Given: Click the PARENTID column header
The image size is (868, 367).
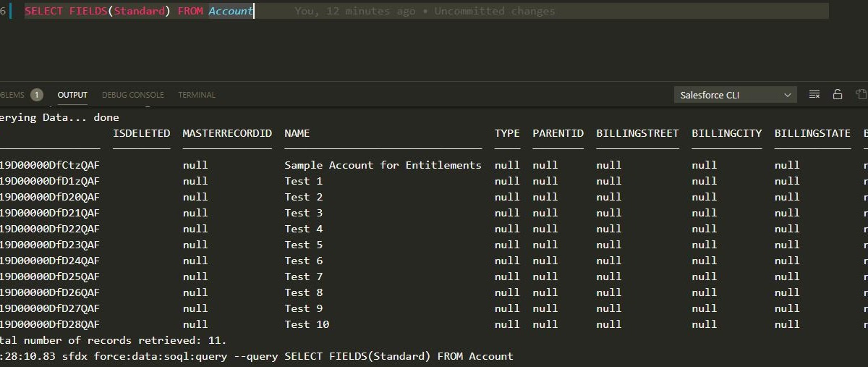Looking at the screenshot, I should tap(558, 133).
